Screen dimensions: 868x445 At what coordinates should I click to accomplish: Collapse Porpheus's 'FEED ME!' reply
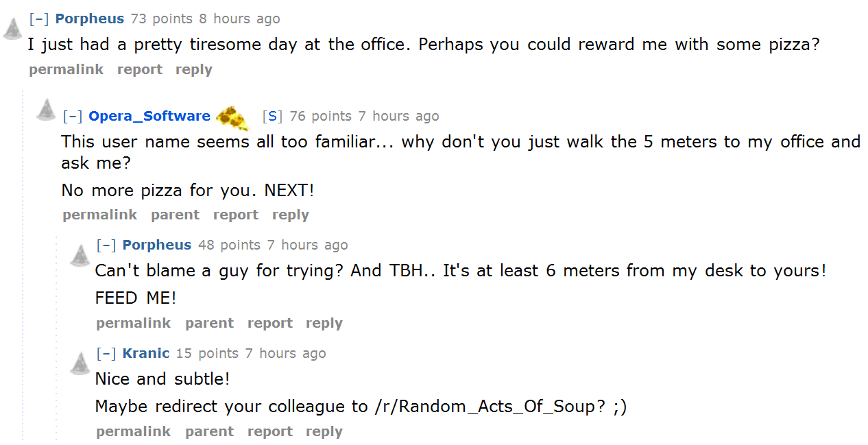(x=106, y=245)
